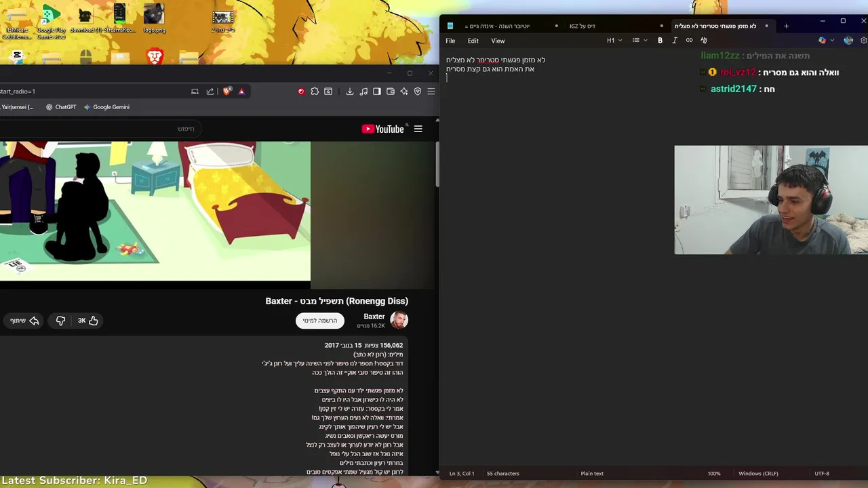The height and width of the screenshot is (488, 868).
Task: Open the Baxter channel name link
Action: [x=374, y=317]
